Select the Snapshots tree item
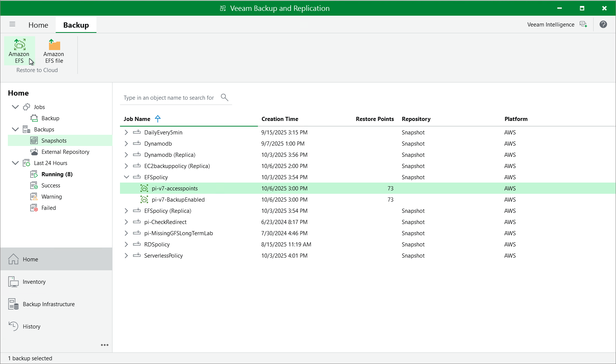Image resolution: width=616 pixels, height=364 pixels. point(60,141)
